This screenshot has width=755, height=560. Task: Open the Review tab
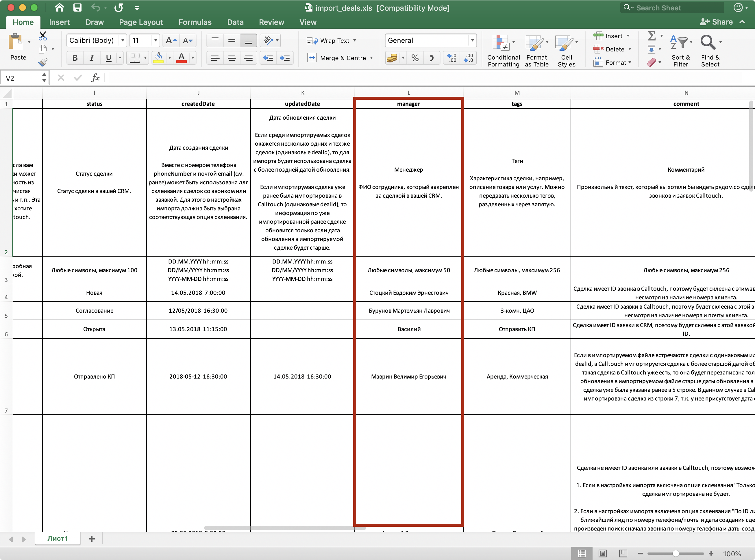[271, 22]
